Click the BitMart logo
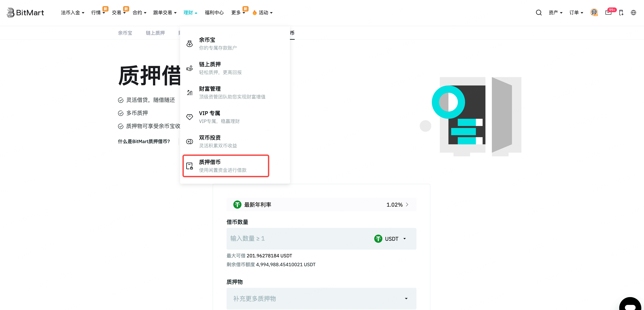Image resolution: width=644 pixels, height=310 pixels. [25, 13]
